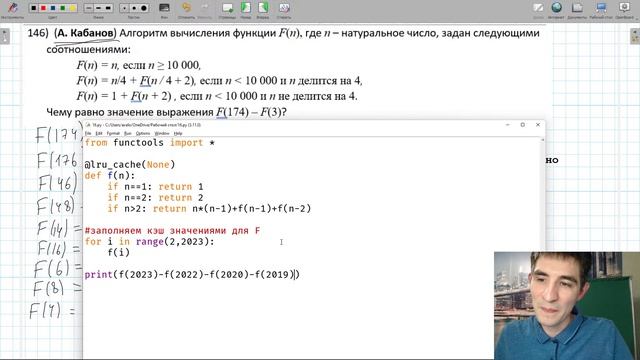Viewport: 640px width, 360px height.
Task: Click the 'if n==2: return 2' line
Action: pyautogui.click(x=155, y=198)
